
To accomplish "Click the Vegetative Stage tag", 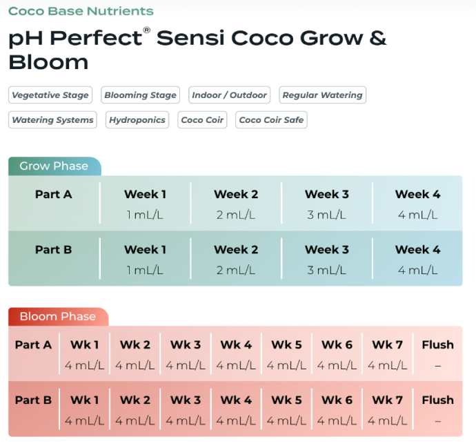I will [50, 95].
